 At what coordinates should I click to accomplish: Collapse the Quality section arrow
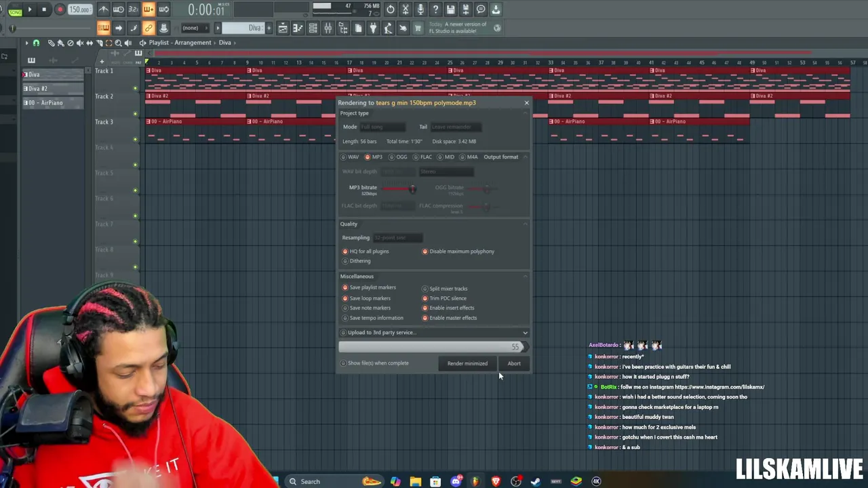click(526, 224)
